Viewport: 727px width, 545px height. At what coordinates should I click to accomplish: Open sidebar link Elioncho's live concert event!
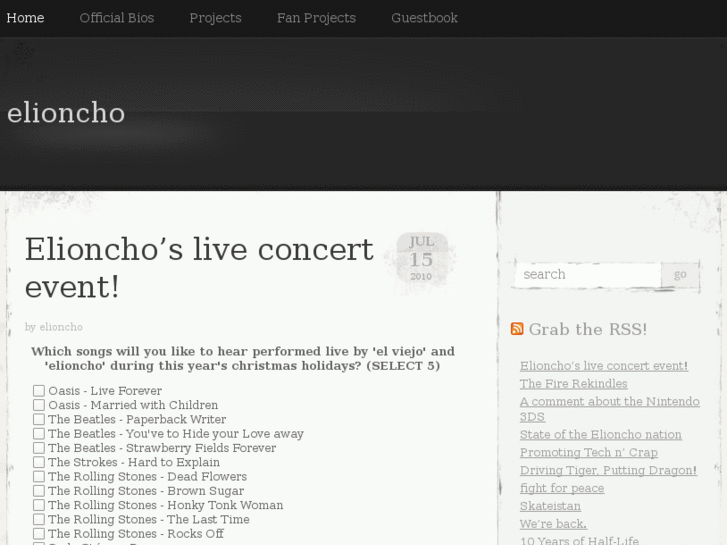604,365
